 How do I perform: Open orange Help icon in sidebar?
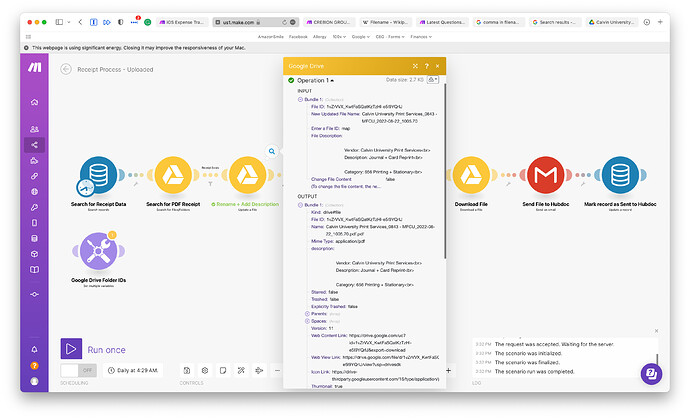tap(34, 365)
